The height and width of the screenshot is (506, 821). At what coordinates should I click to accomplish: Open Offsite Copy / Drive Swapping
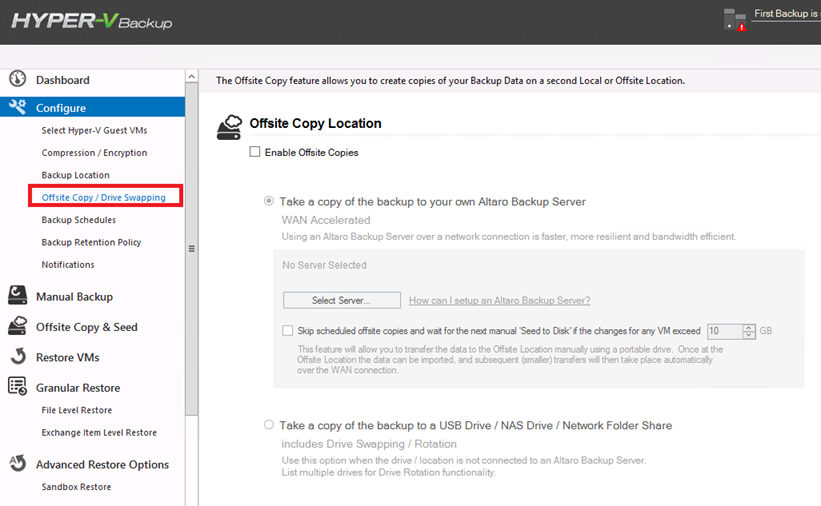(104, 197)
